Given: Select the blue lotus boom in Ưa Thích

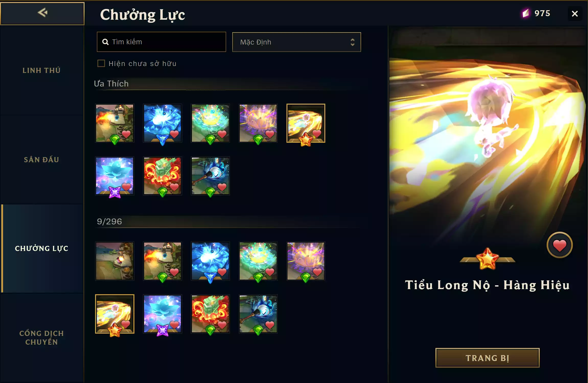Looking at the screenshot, I should pyautogui.click(x=114, y=176).
